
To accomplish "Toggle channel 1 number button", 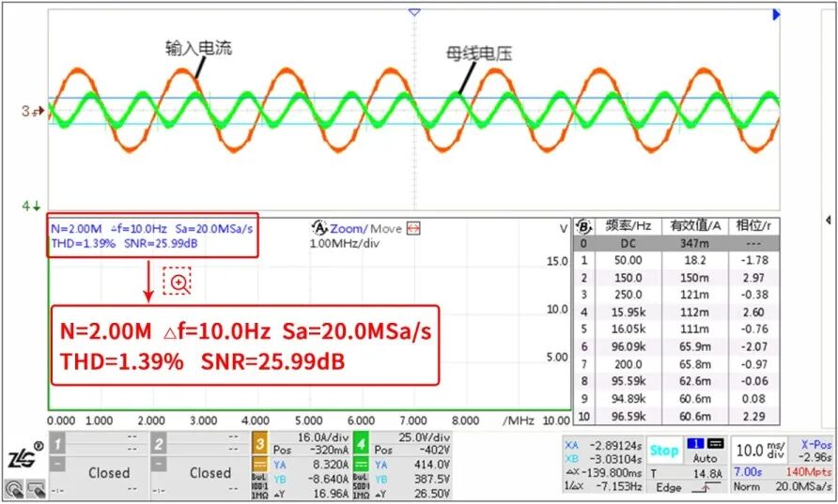I will coord(57,444).
